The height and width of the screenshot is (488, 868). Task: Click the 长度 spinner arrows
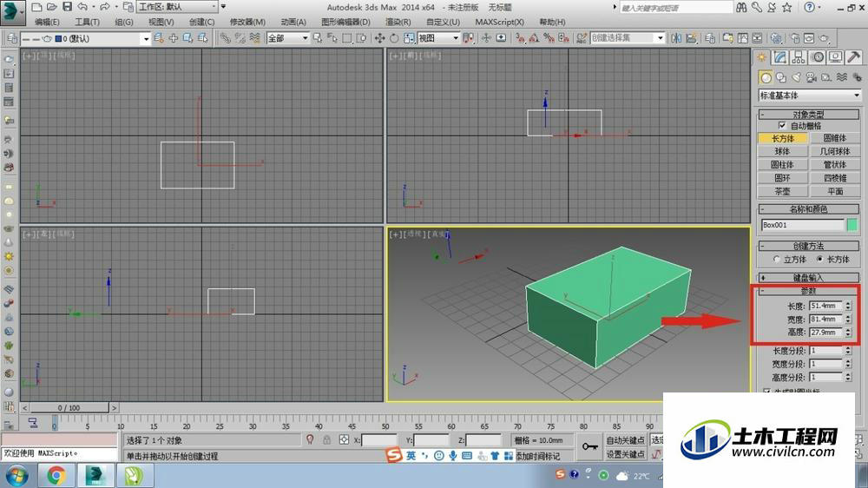[848, 306]
